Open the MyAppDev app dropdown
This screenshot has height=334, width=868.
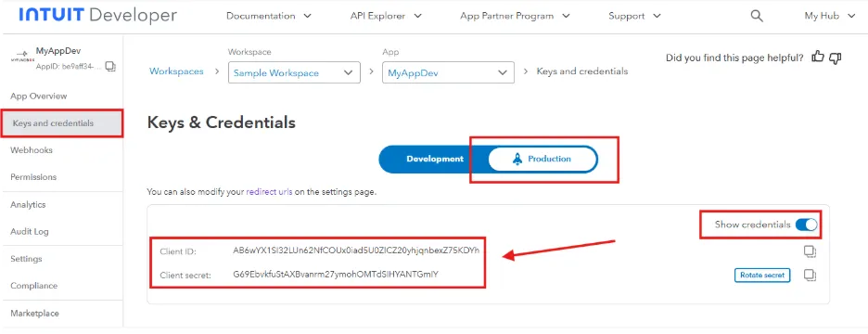pos(448,72)
